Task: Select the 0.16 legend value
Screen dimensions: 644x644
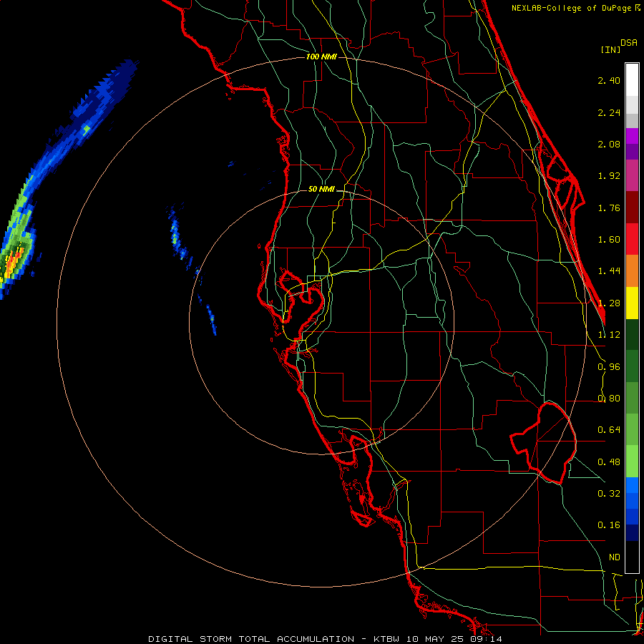Action: 609,525
